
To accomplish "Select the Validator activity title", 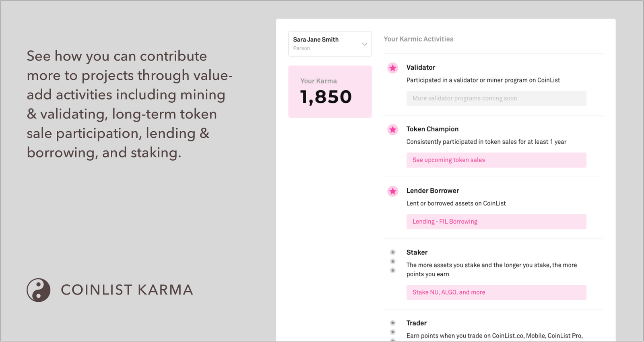I will pyautogui.click(x=421, y=67).
